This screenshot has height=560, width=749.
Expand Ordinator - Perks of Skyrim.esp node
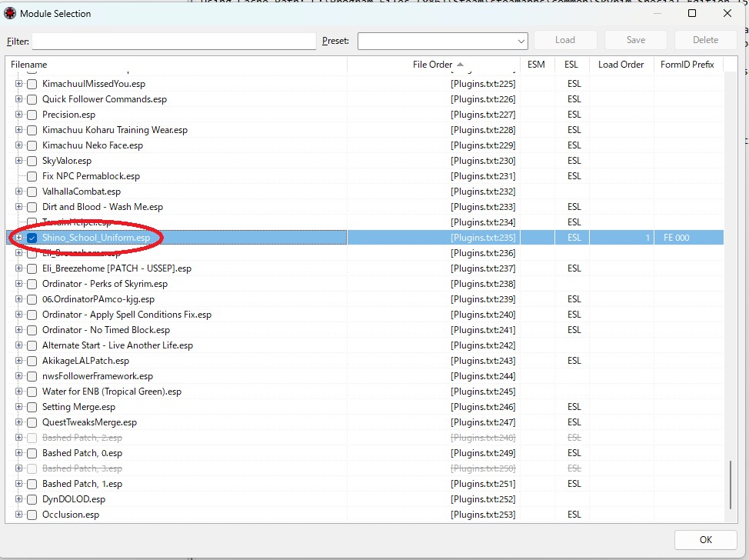click(x=19, y=284)
